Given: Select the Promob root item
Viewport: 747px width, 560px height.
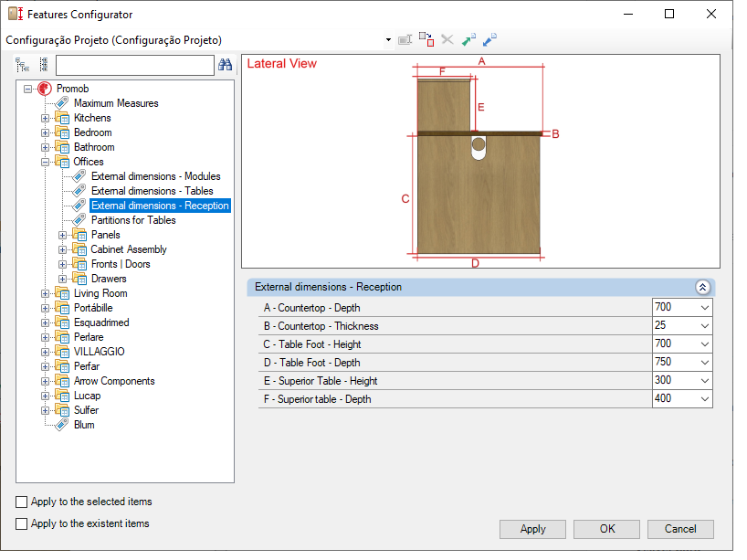Looking at the screenshot, I should (x=72, y=89).
